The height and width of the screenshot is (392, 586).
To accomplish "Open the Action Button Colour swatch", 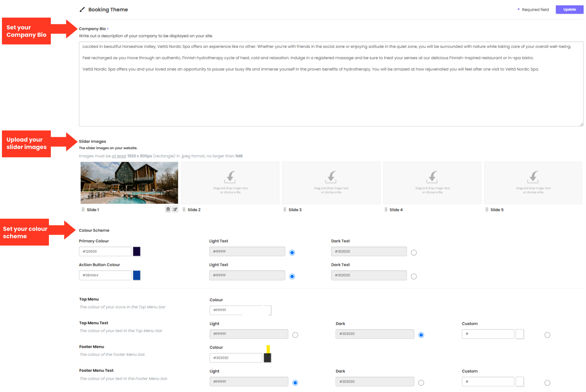I will [137, 275].
